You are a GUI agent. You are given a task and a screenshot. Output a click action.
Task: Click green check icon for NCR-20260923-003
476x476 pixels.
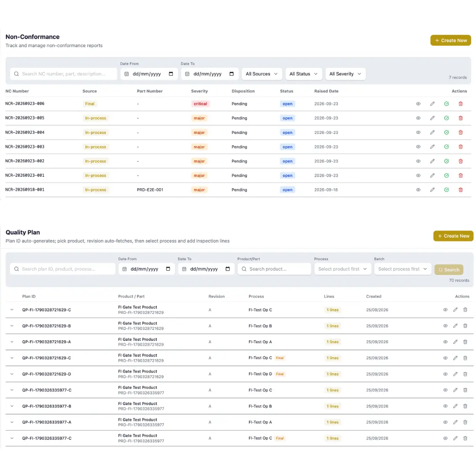click(446, 147)
